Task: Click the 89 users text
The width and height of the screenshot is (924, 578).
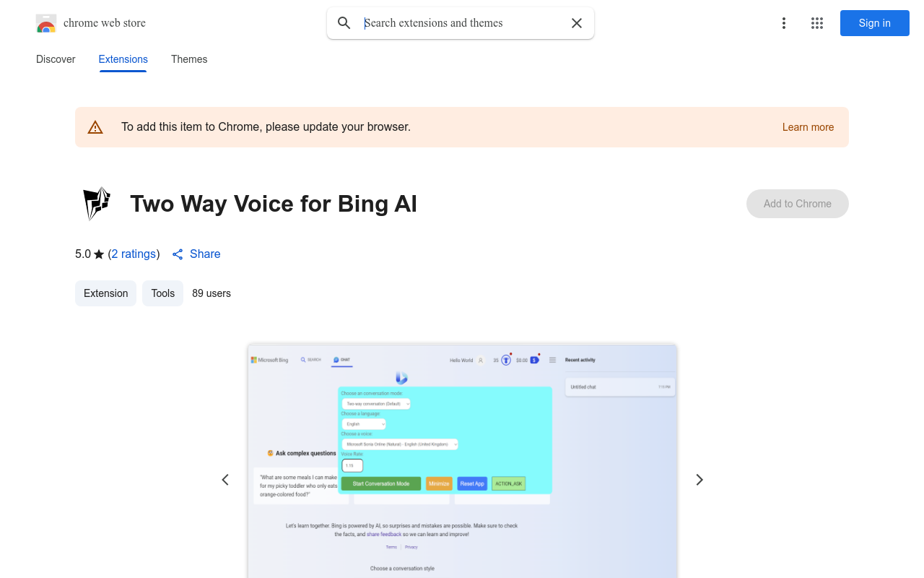Action: click(x=212, y=293)
